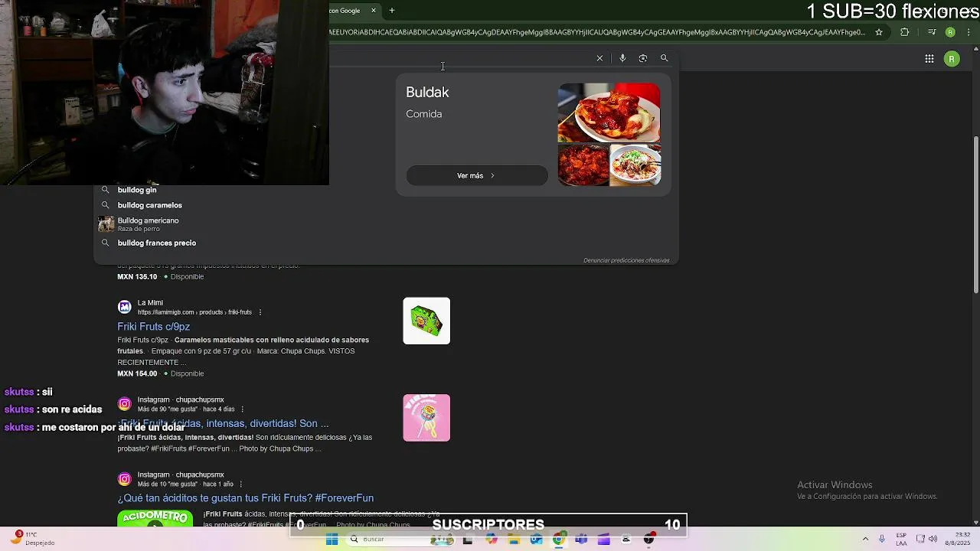Select the Bulldog americano suggestion

click(x=148, y=223)
